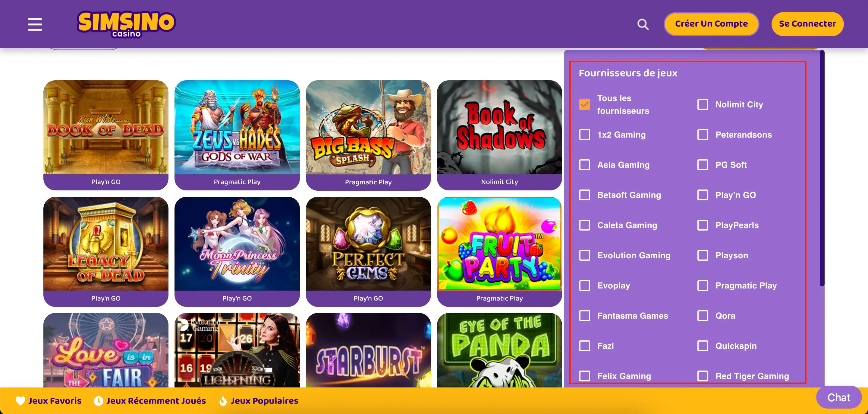The image size is (868, 414).
Task: Check the Betsoft Gaming provider
Action: pyautogui.click(x=585, y=195)
